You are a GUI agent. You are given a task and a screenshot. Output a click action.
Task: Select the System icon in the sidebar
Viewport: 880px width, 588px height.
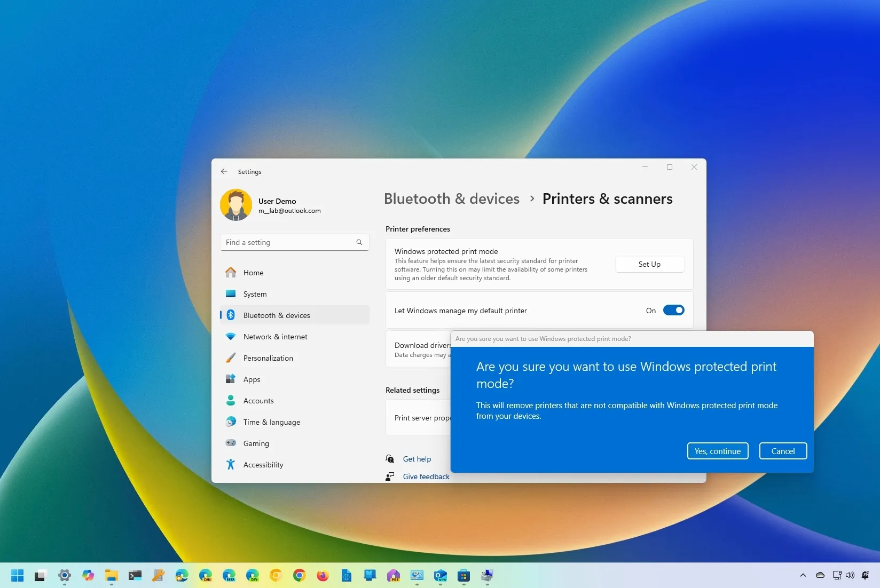click(231, 293)
